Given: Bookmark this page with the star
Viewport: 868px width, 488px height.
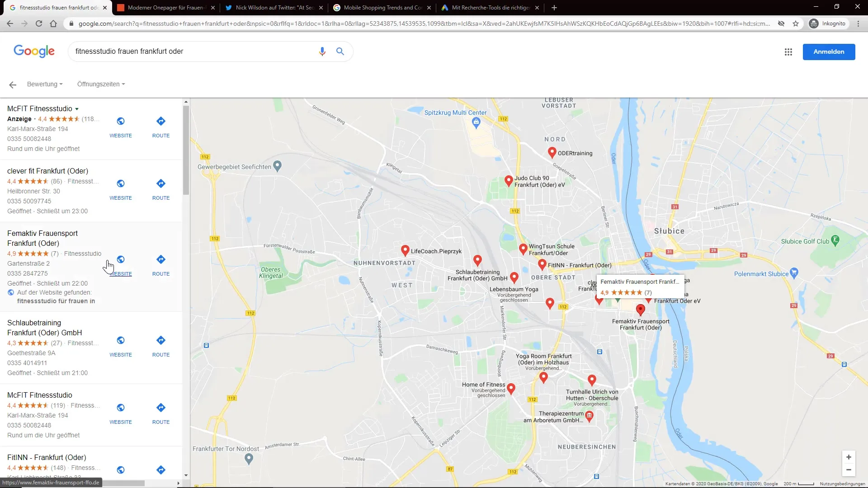Looking at the screenshot, I should point(796,23).
